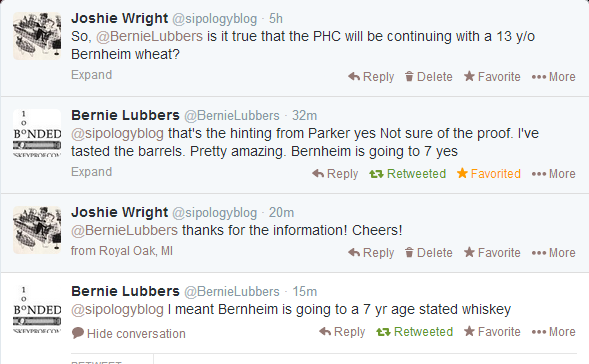Hide conversation under Bernie's 15m tweet
The height and width of the screenshot is (364, 589).
128,334
